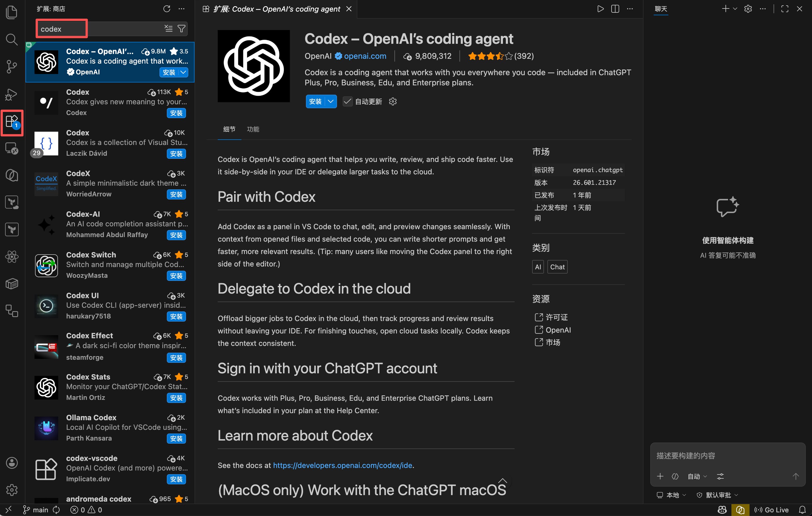The height and width of the screenshot is (516, 812).
Task: Open errors and warnings count in status bar
Action: (x=86, y=510)
